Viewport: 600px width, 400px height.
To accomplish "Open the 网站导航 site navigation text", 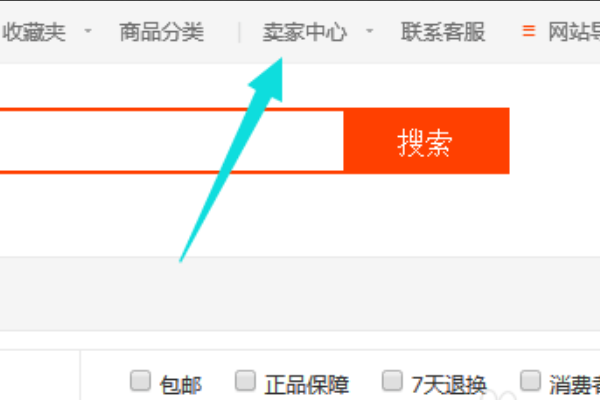I will 574,31.
